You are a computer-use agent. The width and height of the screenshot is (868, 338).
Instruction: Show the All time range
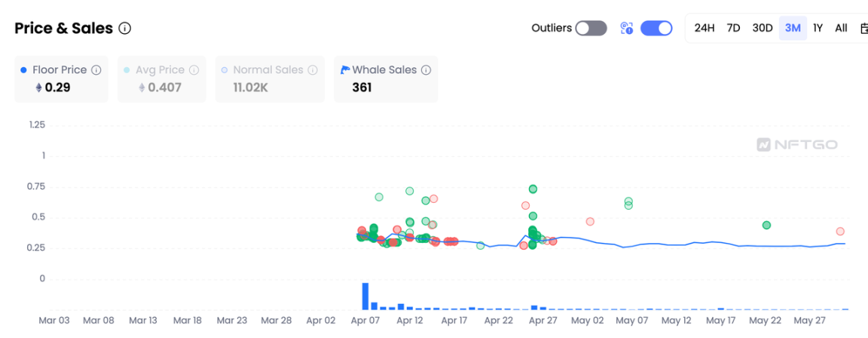[841, 29]
